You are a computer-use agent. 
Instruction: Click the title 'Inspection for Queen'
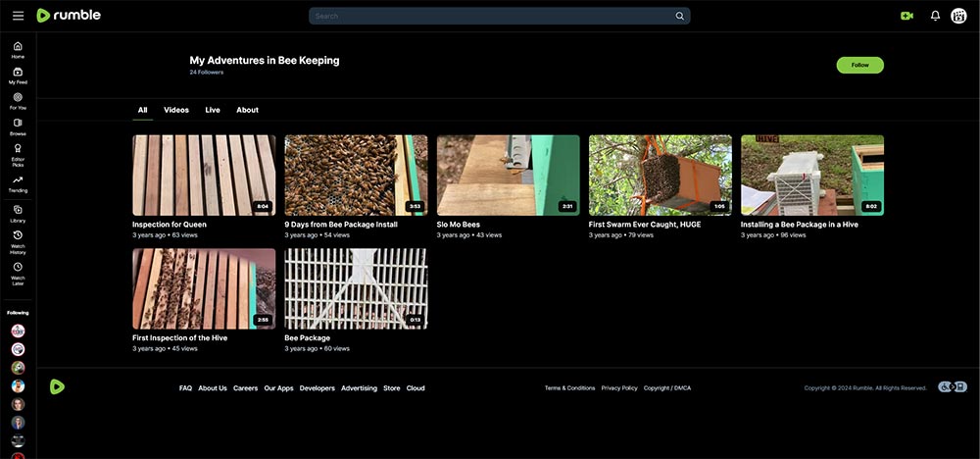point(170,225)
